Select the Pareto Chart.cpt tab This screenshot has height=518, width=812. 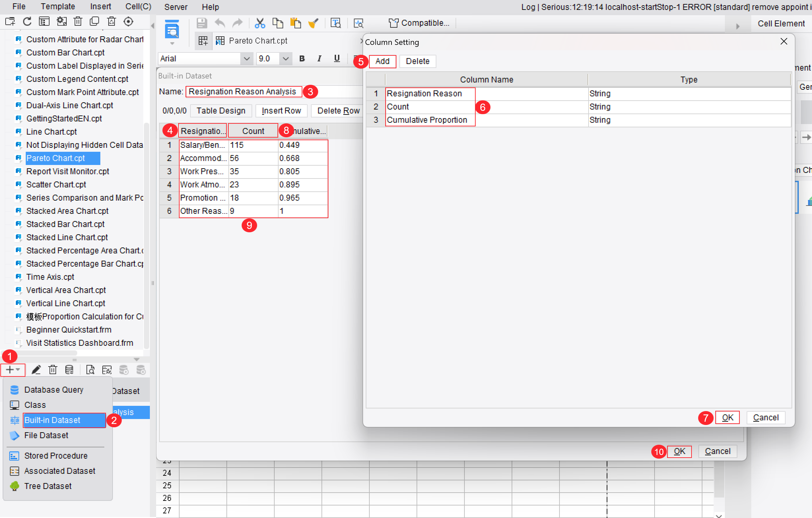coord(258,41)
